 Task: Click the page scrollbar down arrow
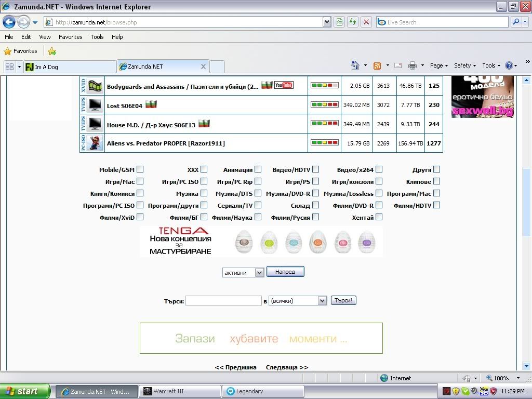(x=527, y=366)
